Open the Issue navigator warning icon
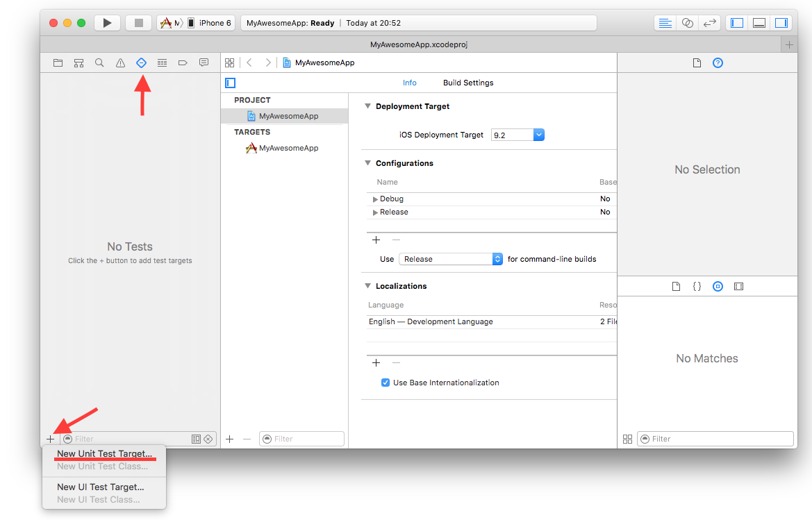The height and width of the screenshot is (520, 812). (x=121, y=62)
